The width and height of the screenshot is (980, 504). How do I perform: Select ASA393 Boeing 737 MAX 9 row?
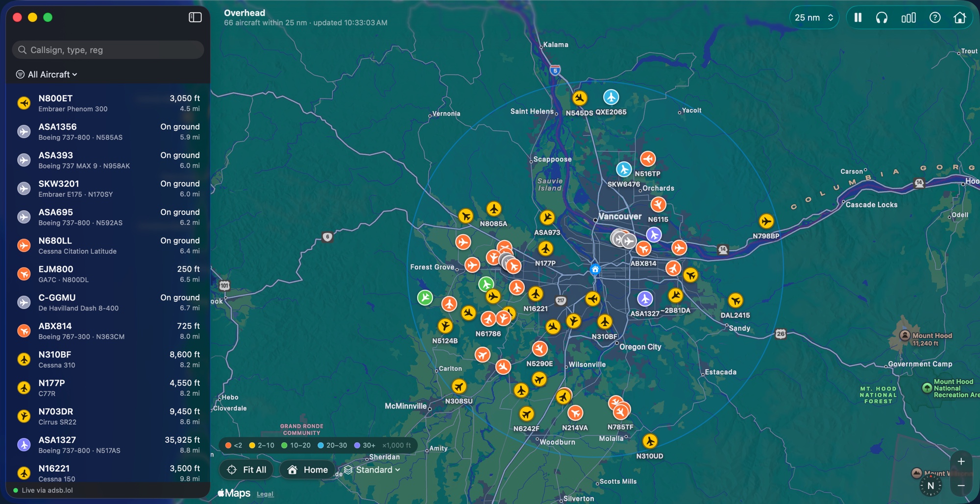click(x=108, y=160)
